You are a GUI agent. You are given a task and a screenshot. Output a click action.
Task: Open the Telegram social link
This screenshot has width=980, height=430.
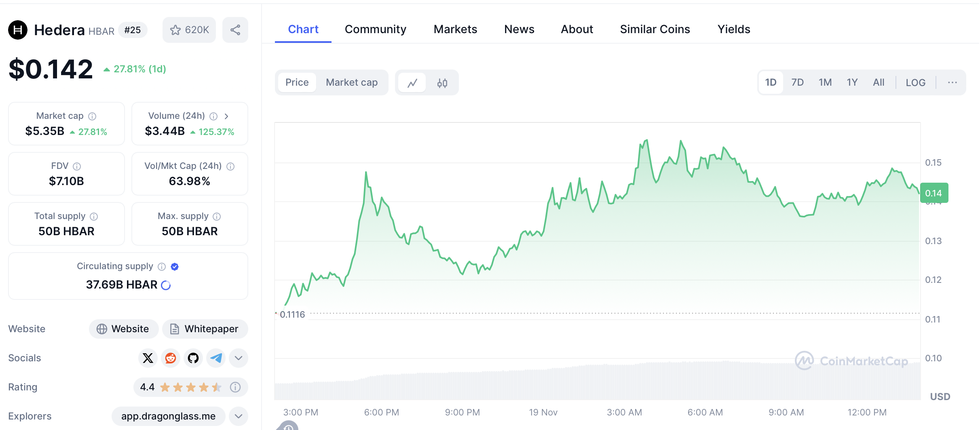point(216,358)
